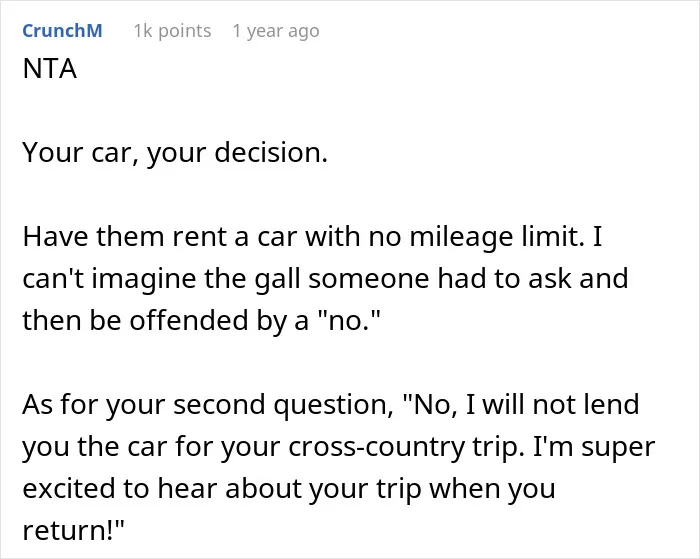Click the "Your car, your decision." sentence
This screenshot has height=559, width=700.
(175, 153)
